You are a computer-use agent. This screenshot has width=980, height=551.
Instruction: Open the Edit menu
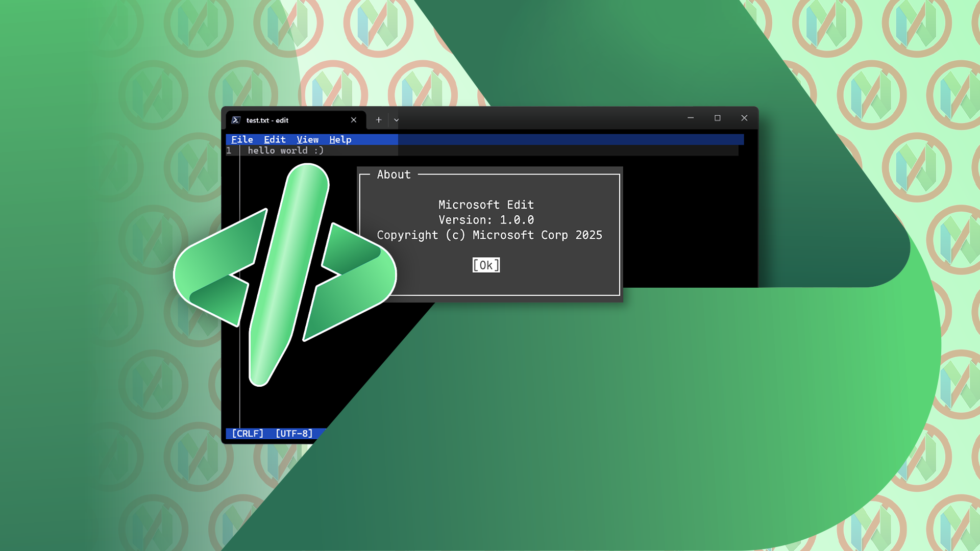pos(275,139)
